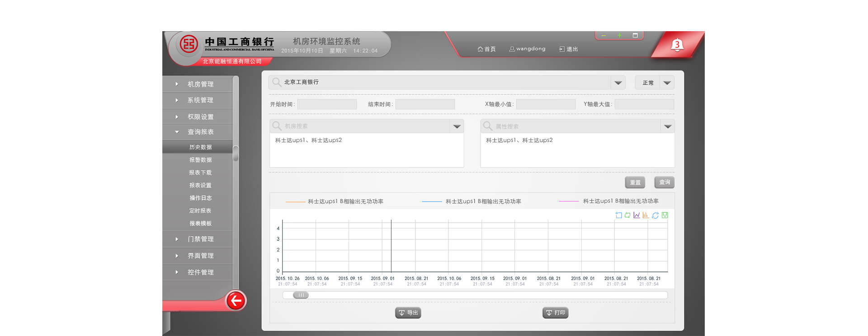Click the X轴最小值 input field
868x336 pixels.
coord(546,104)
